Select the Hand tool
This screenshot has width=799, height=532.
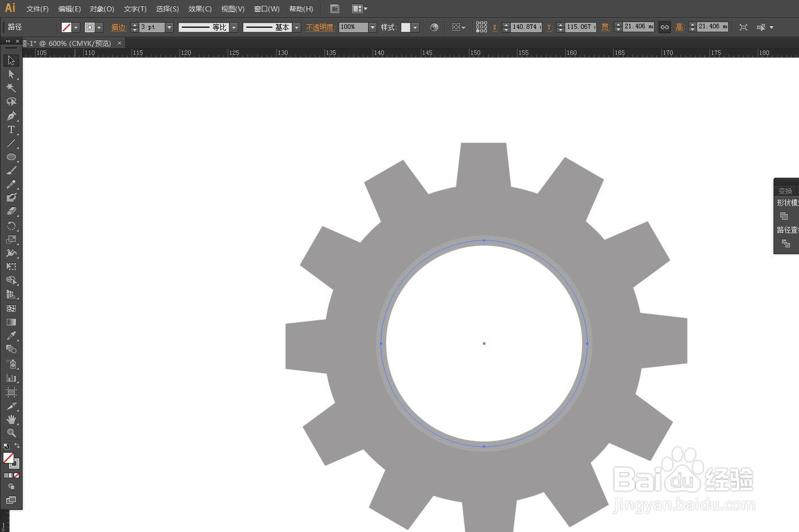click(11, 419)
